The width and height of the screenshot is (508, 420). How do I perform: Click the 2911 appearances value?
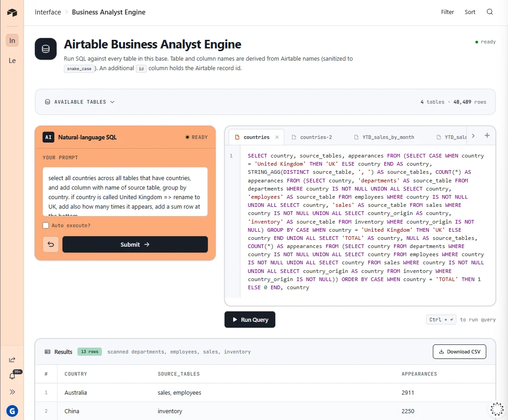pos(407,392)
